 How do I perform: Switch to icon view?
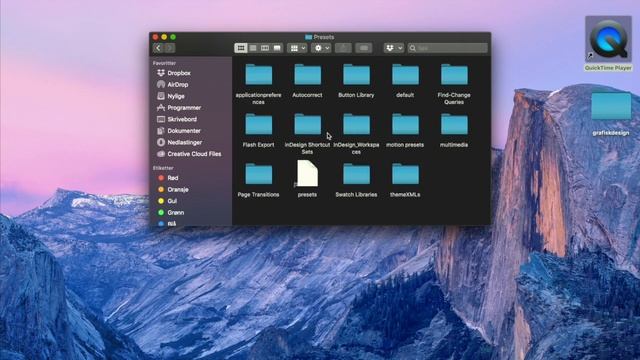click(x=241, y=48)
